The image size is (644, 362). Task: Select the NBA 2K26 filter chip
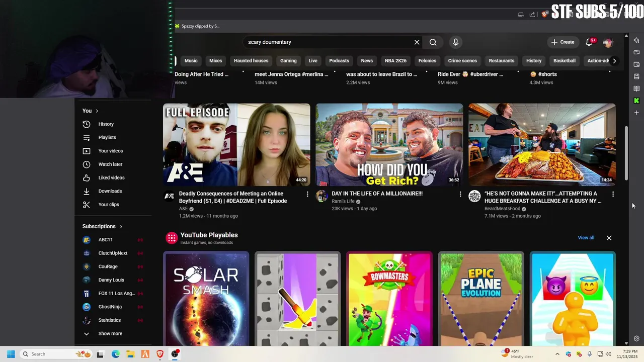[x=395, y=61]
